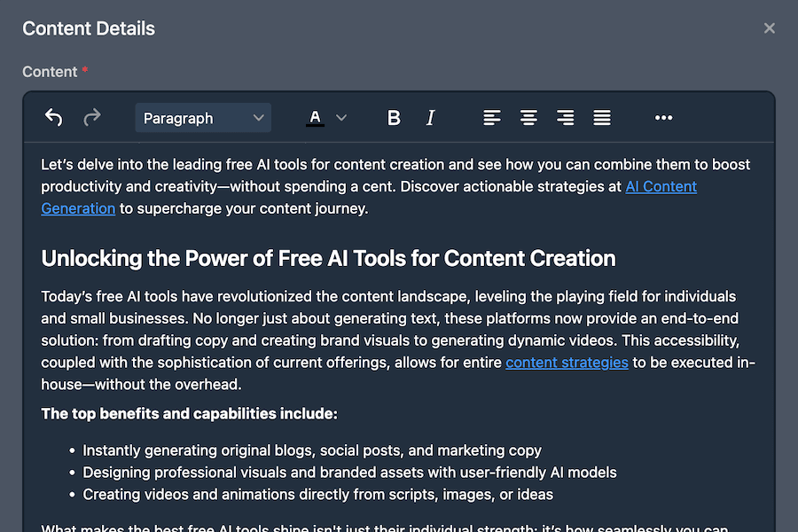This screenshot has height=532, width=798.
Task: Click the bullet about generating original blogs
Action: tap(312, 450)
